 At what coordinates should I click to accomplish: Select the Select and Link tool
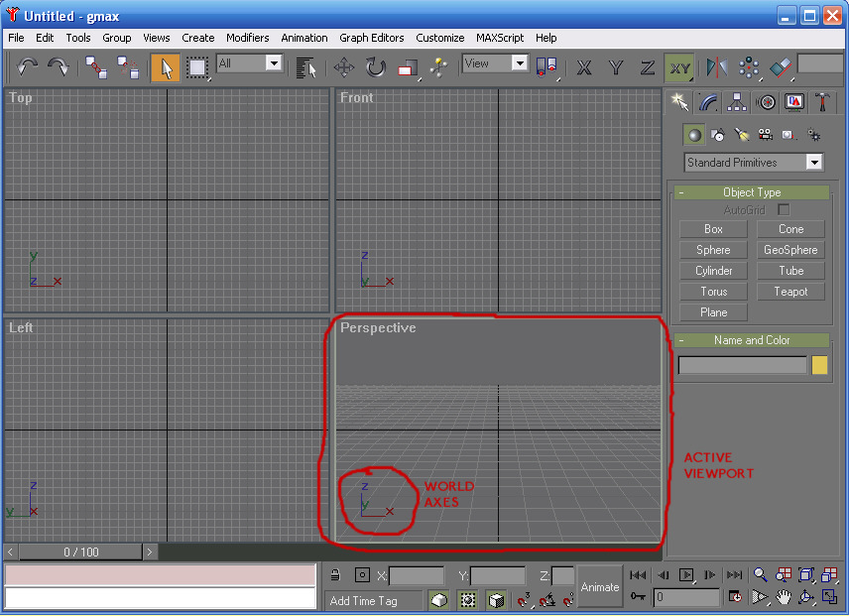(x=96, y=67)
